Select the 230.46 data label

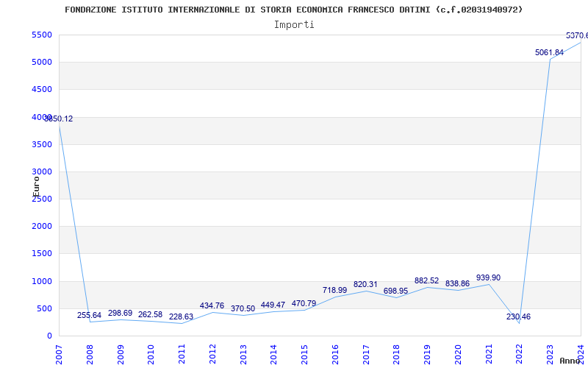519,317
